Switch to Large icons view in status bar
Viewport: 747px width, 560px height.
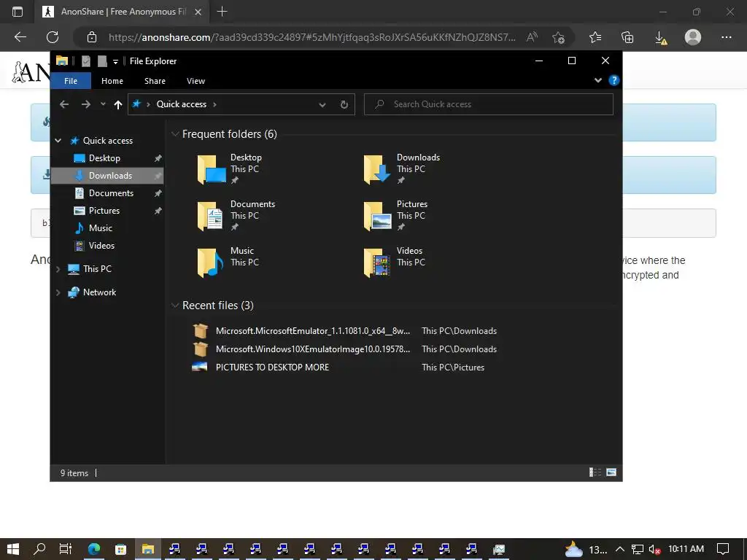tap(611, 472)
